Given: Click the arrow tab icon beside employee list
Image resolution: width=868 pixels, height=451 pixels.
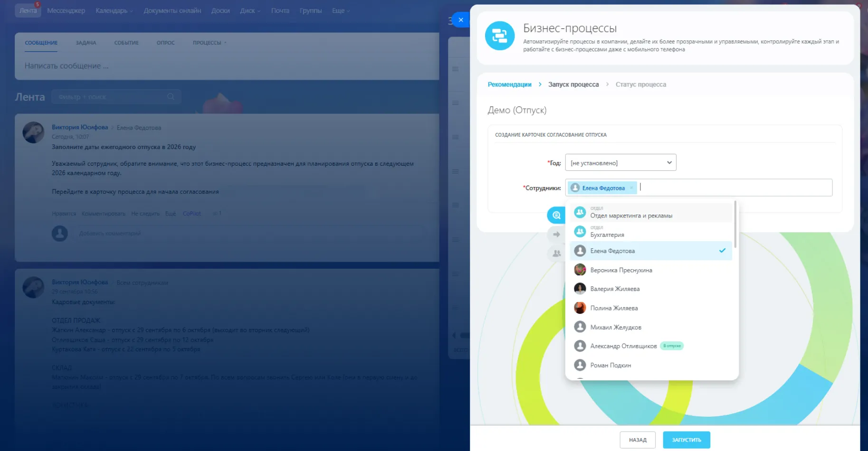Looking at the screenshot, I should (x=556, y=234).
